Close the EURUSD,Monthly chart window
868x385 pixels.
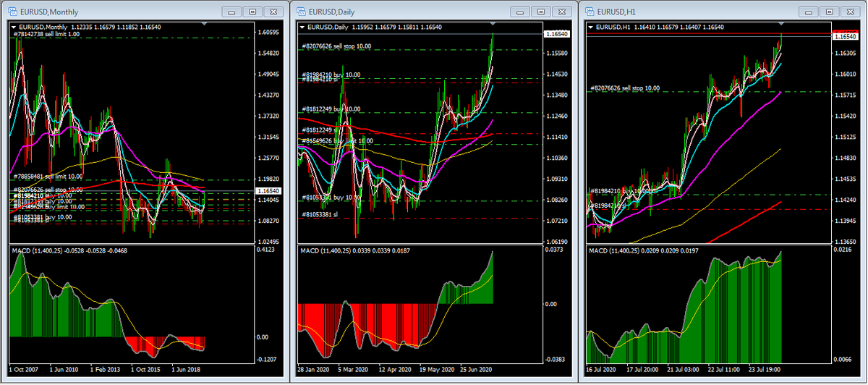pyautogui.click(x=274, y=12)
